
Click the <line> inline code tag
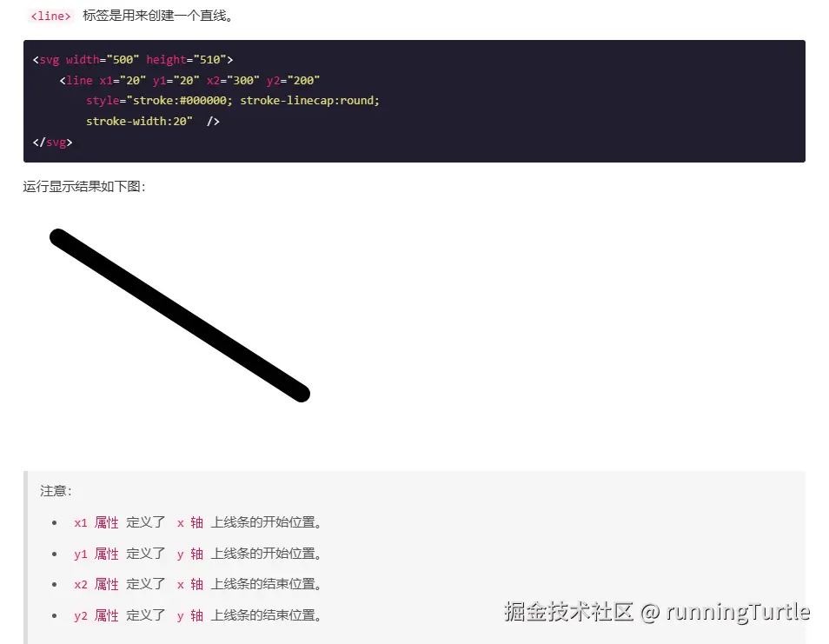click(50, 16)
